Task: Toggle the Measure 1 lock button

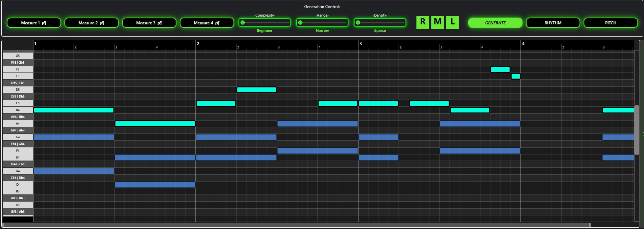Action: point(34,23)
